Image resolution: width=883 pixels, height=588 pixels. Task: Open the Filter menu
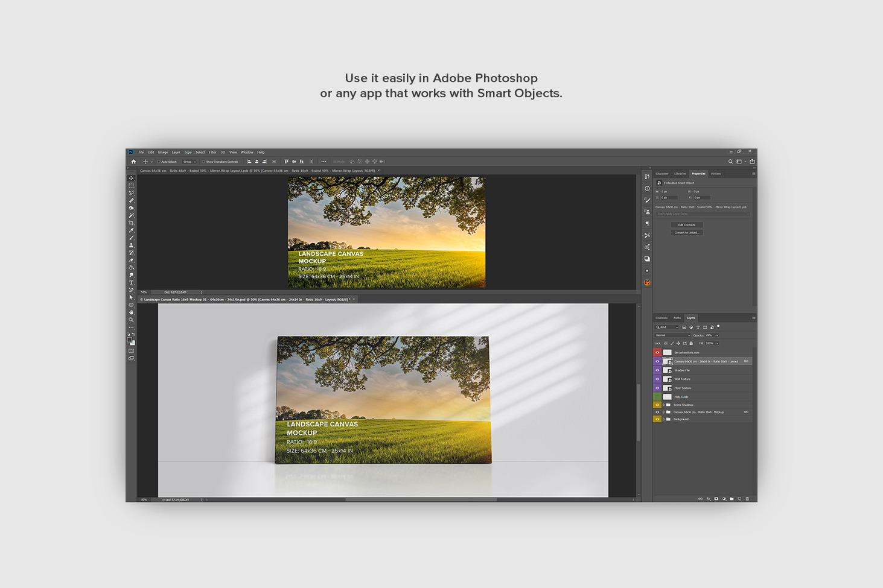coord(212,153)
